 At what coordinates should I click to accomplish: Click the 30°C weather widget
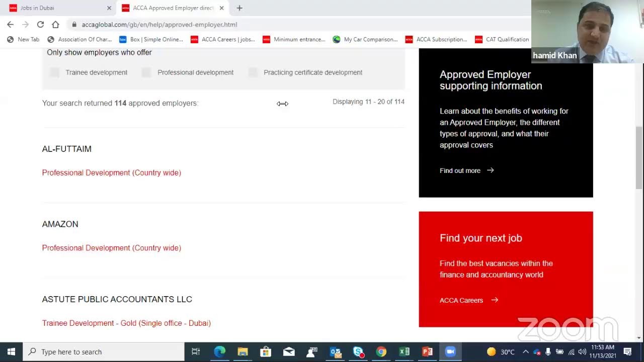pos(501,351)
